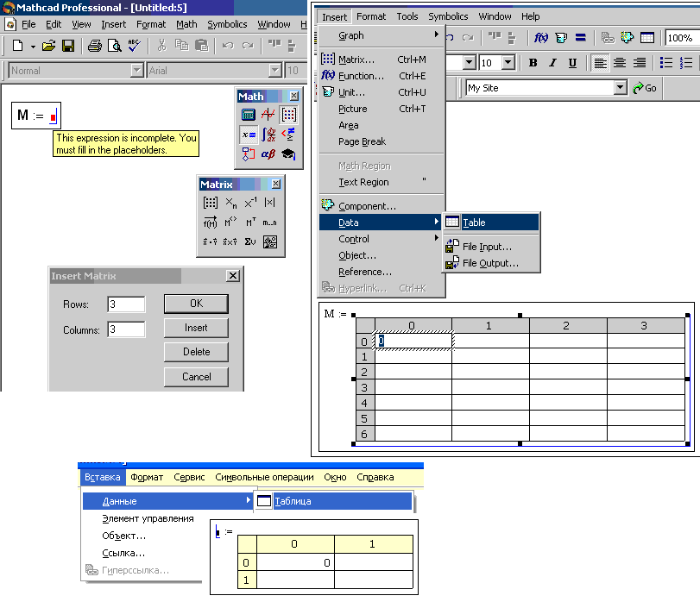Image resolution: width=700 pixels, height=602 pixels.
Task: Open Print Preview from the toolbar
Action: point(114,46)
